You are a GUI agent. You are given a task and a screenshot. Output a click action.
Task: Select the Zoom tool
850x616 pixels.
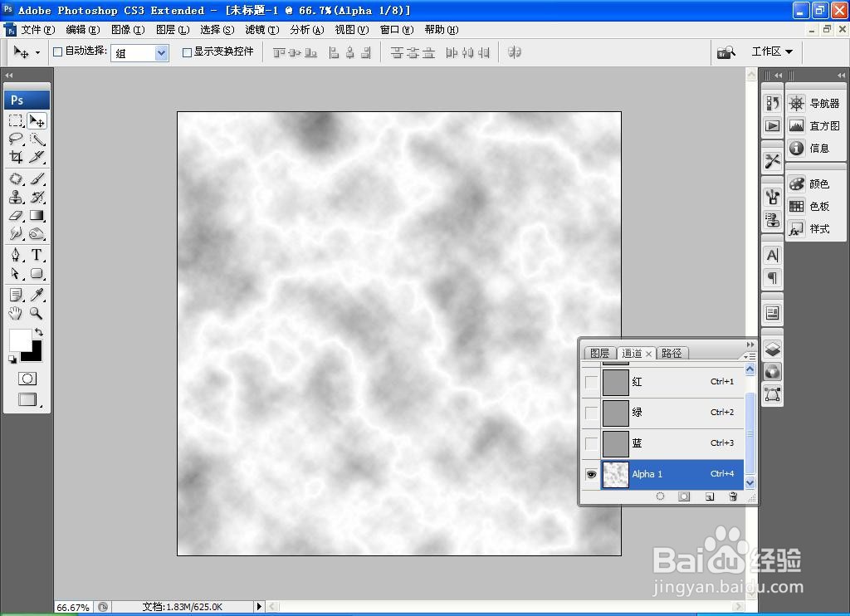[x=37, y=313]
